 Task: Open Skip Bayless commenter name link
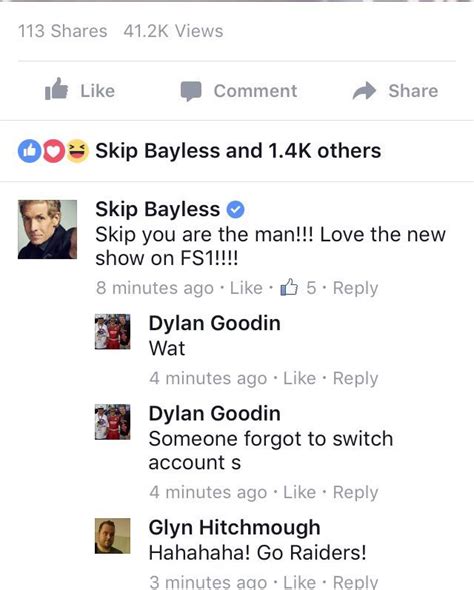pos(157,209)
